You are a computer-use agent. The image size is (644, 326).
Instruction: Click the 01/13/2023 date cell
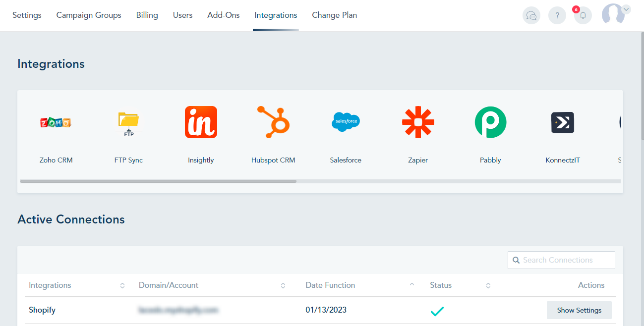[326, 310]
